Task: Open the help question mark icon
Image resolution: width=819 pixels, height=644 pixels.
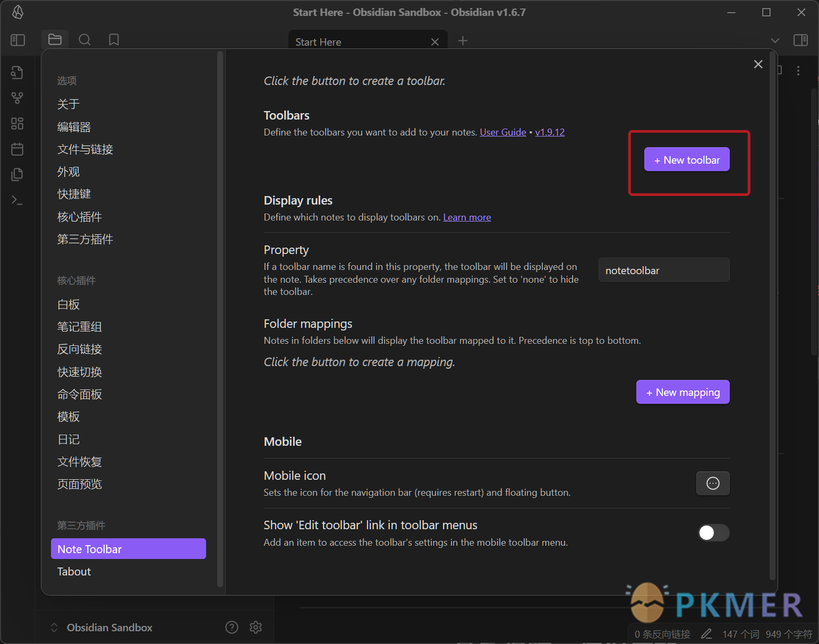Action: click(232, 627)
